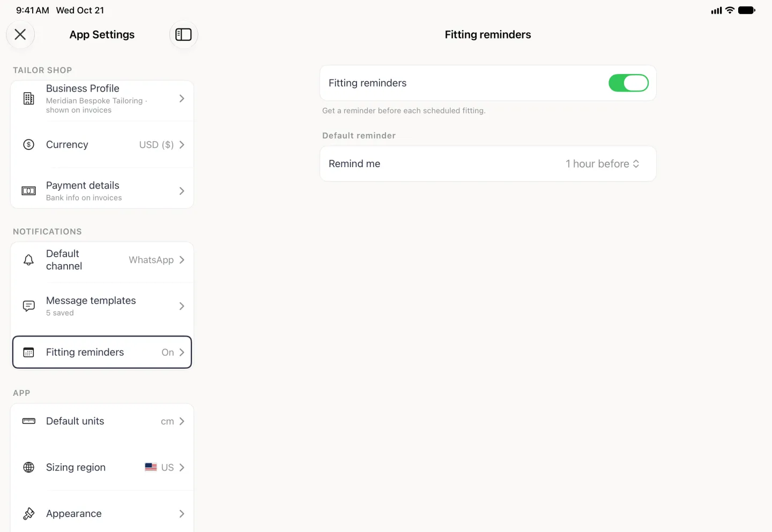Click the Sizing region label

tap(76, 467)
